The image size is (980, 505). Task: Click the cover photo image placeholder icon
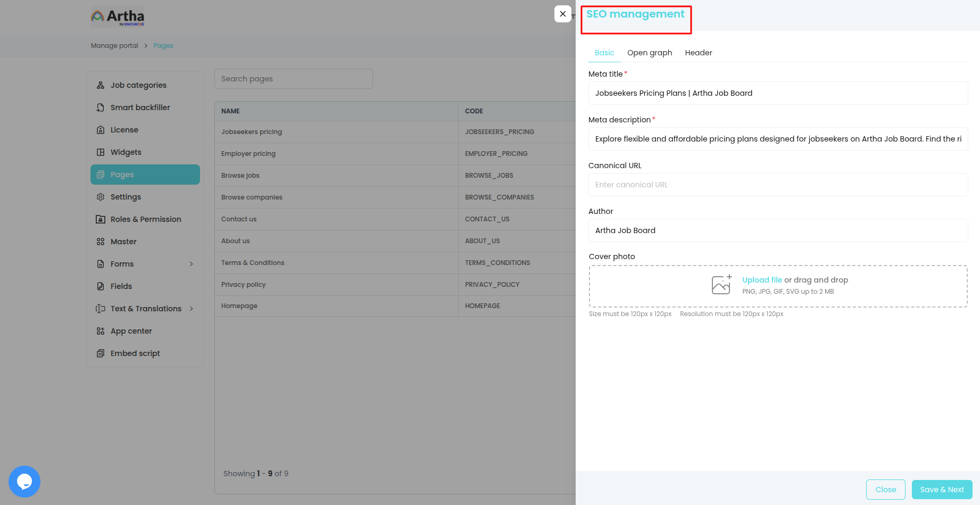tap(721, 285)
